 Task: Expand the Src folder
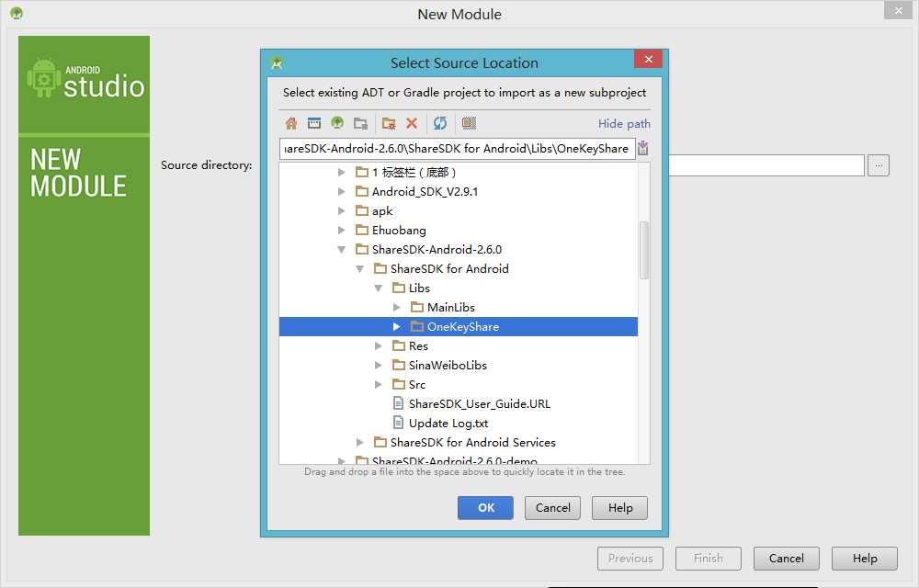378,385
